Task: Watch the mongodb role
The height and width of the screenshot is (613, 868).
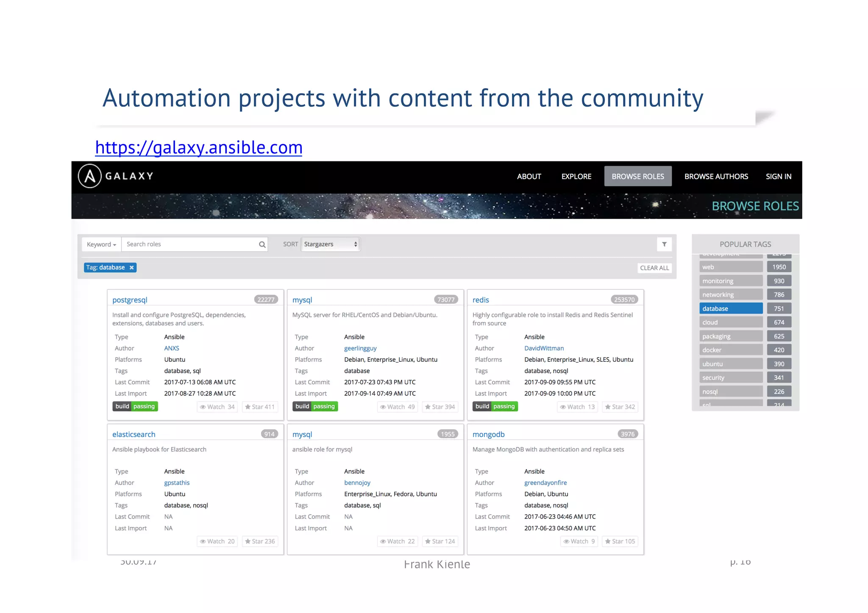Action: pos(579,541)
